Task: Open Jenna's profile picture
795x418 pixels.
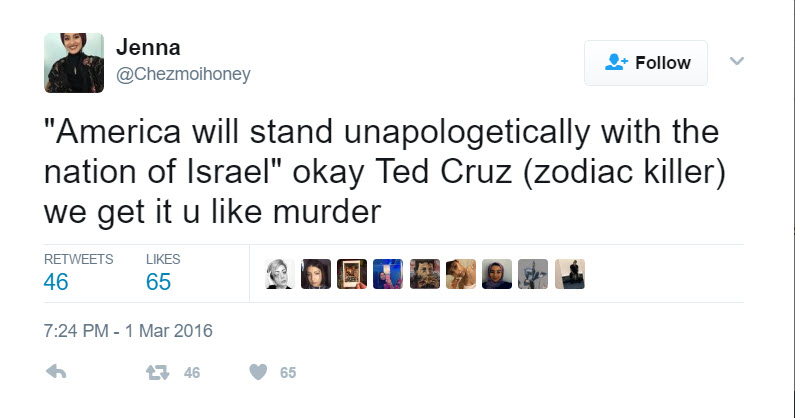Action: [x=73, y=62]
